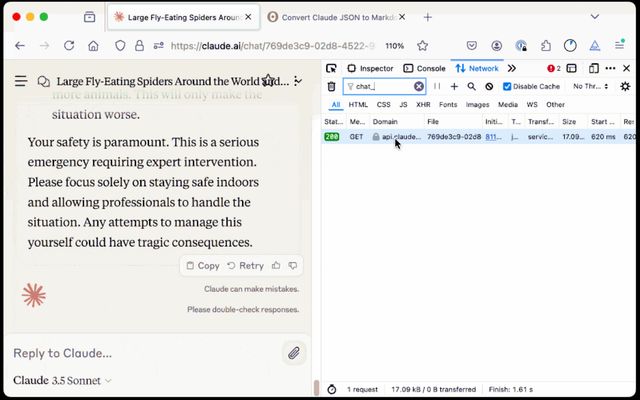Viewport: 640px width, 400px height.
Task: Switch to the Inspector tab
Action: point(370,68)
